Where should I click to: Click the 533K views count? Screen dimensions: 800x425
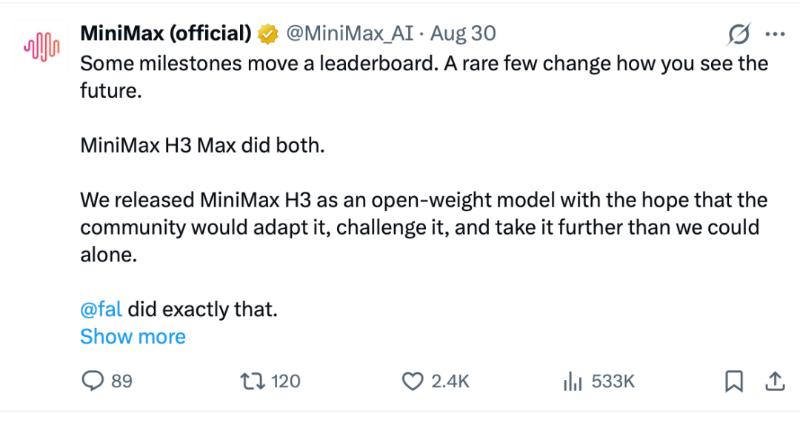pos(613,381)
